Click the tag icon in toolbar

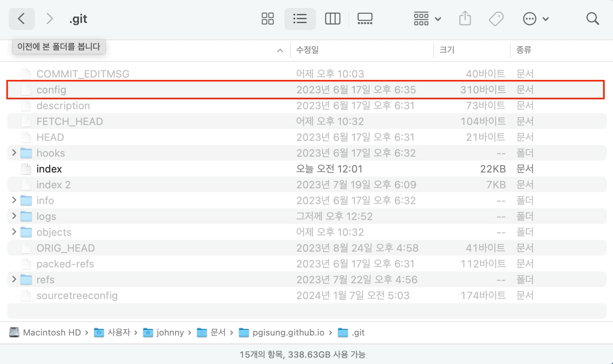pyautogui.click(x=496, y=18)
